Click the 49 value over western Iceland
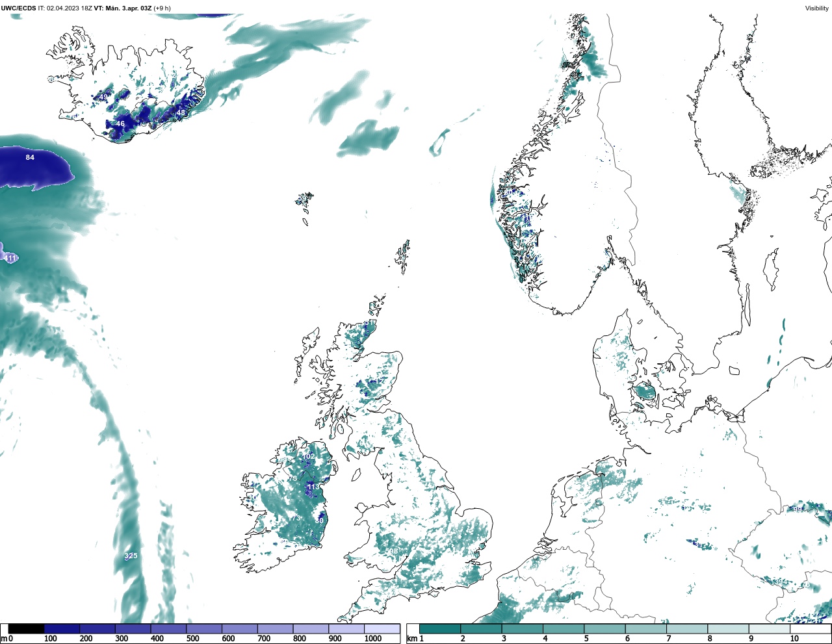 103,97
